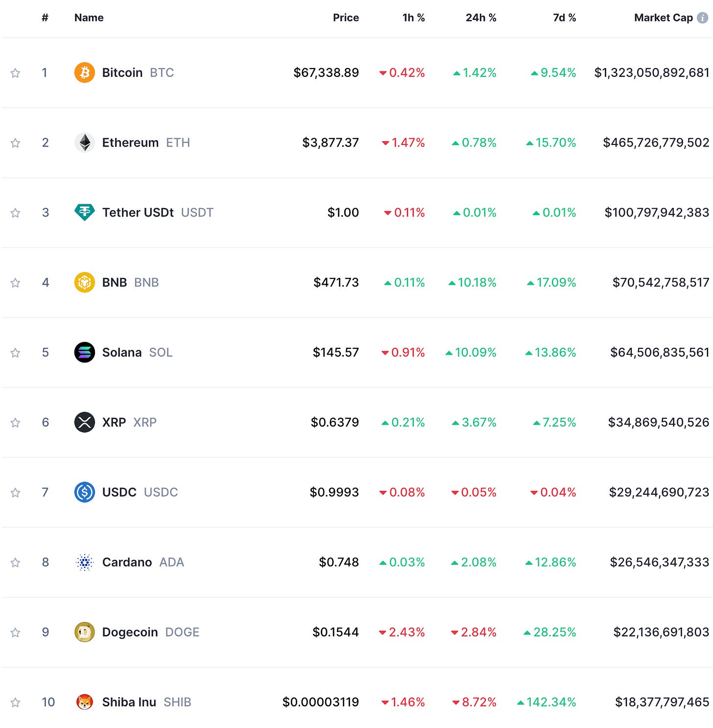Open the Ethereum coin page link
Image resolution: width=713 pixels, height=728 pixels.
(x=130, y=143)
